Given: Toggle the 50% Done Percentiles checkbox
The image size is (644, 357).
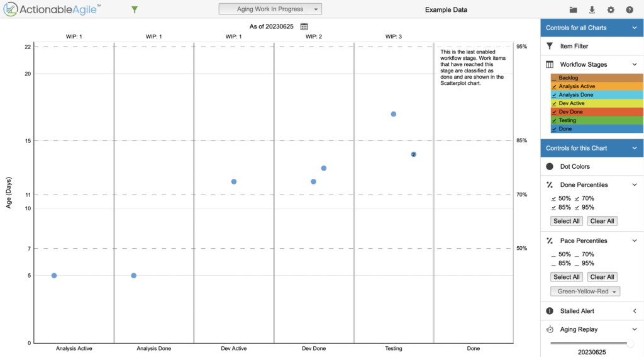Looking at the screenshot, I should pos(554,198).
